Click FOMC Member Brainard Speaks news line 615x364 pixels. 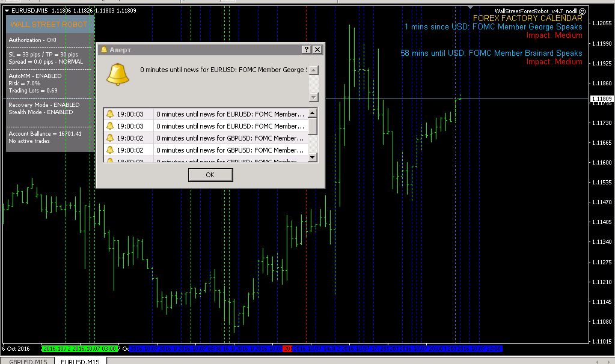pos(491,53)
